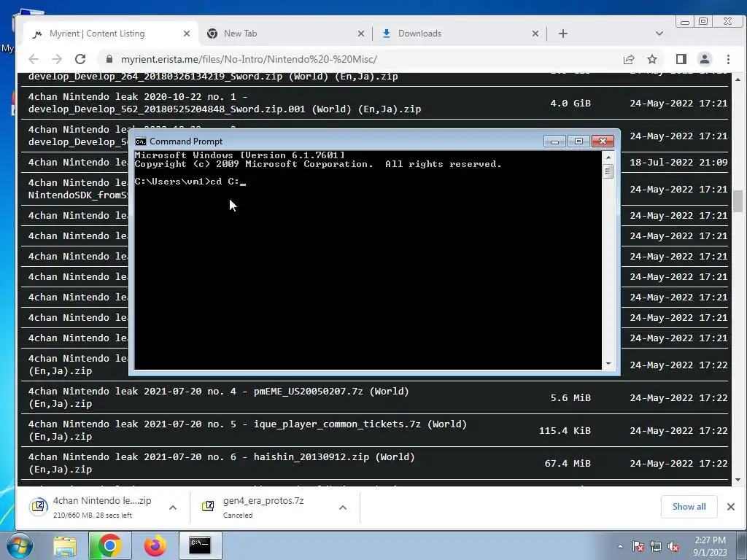
Task: Close the Command Prompt window
Action: point(603,141)
